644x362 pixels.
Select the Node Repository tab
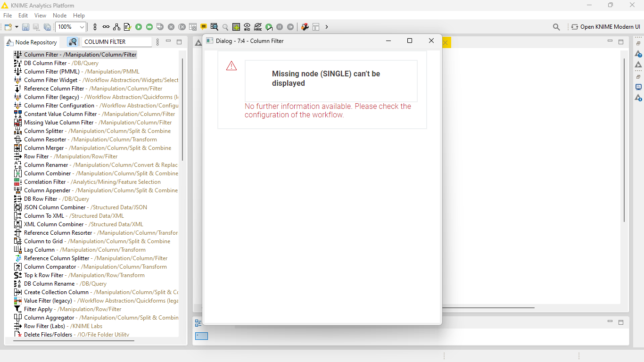(x=32, y=42)
